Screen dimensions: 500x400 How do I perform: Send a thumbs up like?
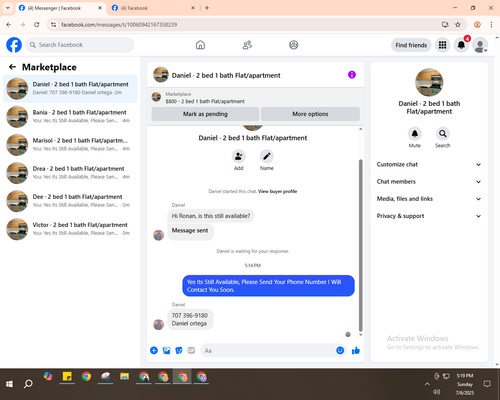pos(356,350)
